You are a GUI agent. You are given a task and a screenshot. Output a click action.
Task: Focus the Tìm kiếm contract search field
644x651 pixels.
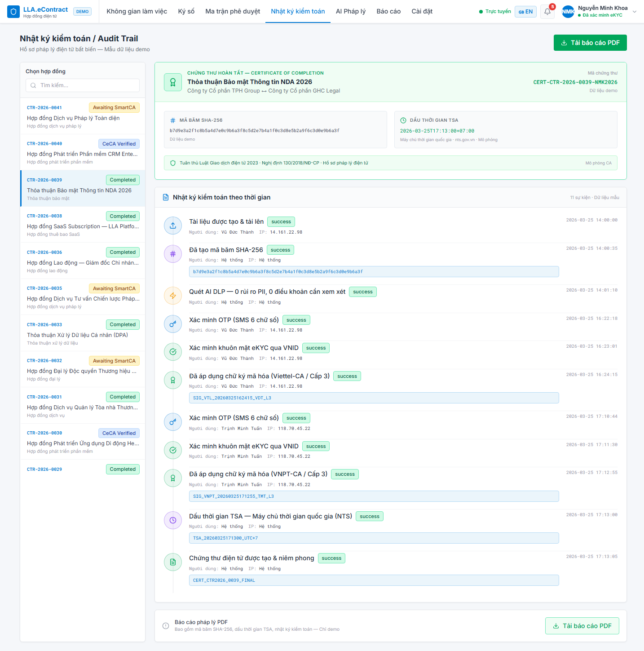(83, 85)
